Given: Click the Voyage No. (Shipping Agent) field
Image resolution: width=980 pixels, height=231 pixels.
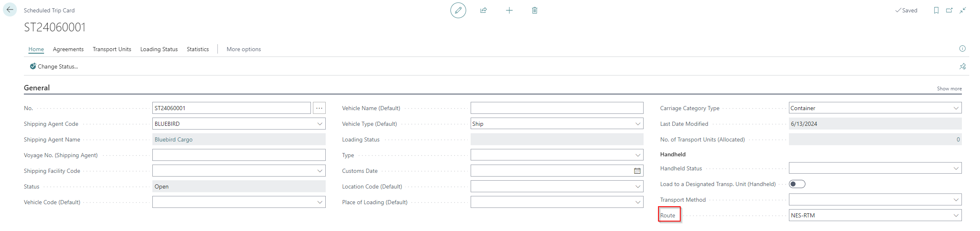Looking at the screenshot, I should click(x=238, y=155).
